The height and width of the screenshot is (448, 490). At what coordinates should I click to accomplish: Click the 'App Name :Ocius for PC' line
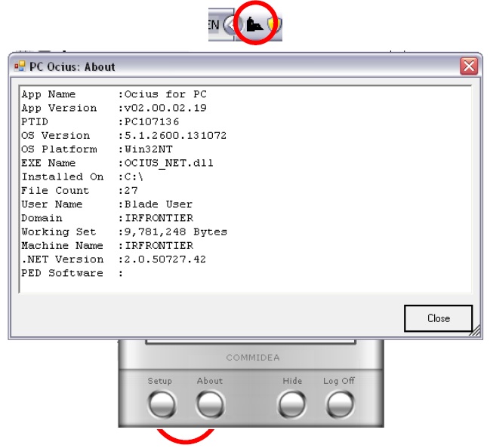coord(114,94)
